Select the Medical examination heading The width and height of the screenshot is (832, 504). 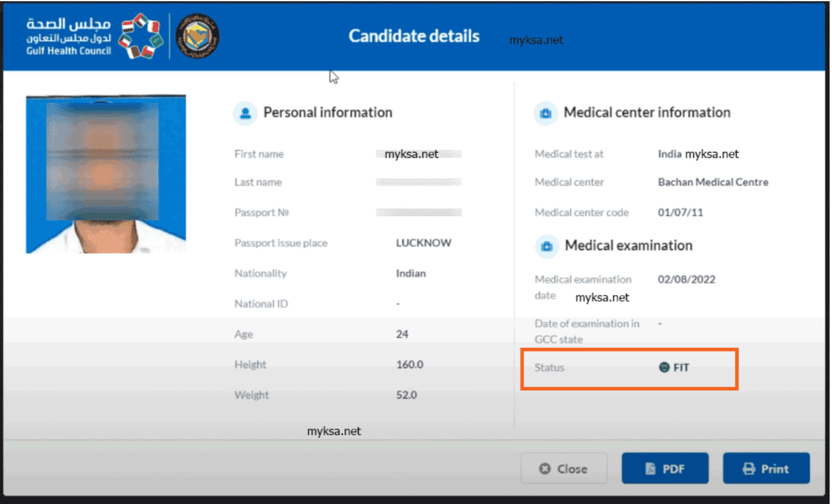pyautogui.click(x=629, y=245)
